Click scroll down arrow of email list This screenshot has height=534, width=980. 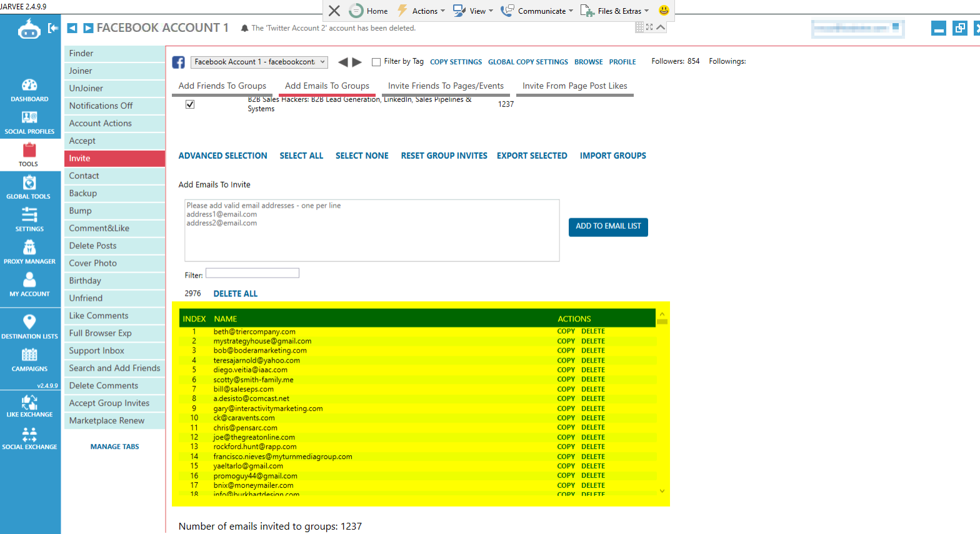coord(662,491)
